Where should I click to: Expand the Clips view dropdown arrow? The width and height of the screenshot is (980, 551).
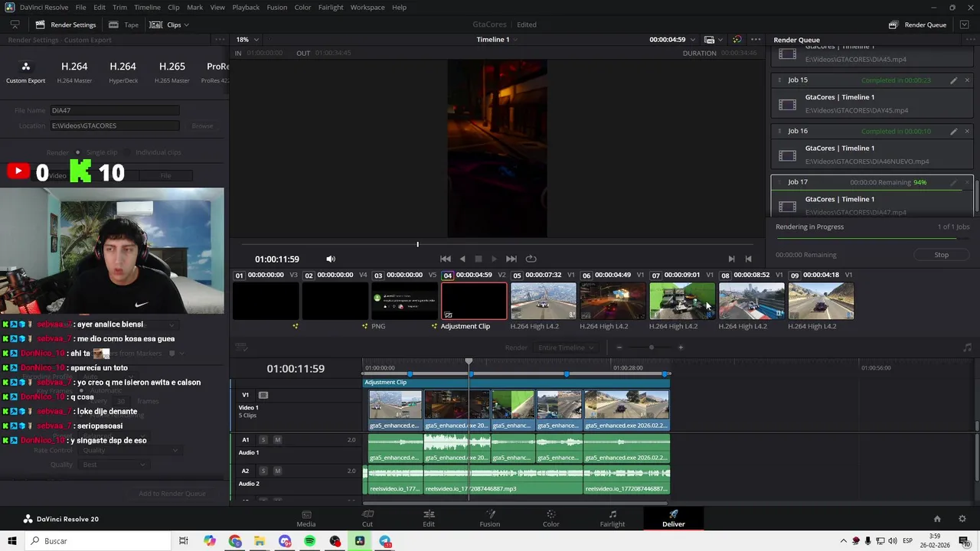pyautogui.click(x=186, y=24)
